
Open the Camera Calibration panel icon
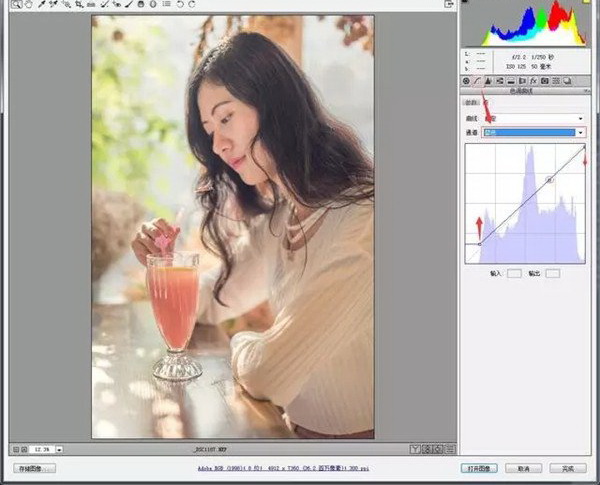click(x=545, y=80)
